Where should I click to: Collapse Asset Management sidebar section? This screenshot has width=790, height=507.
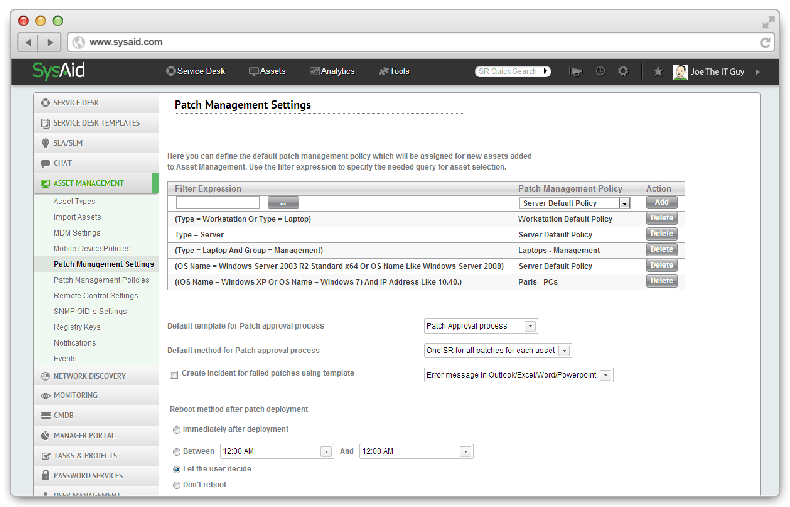click(97, 183)
